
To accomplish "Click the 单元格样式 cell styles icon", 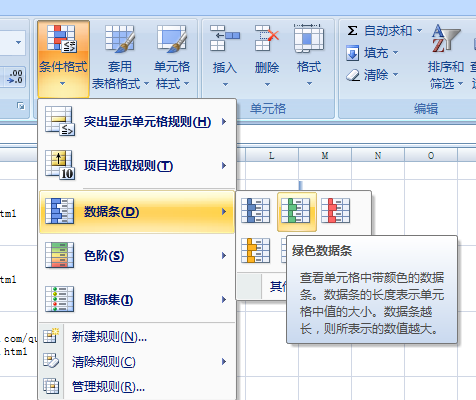I will pyautogui.click(x=172, y=39).
